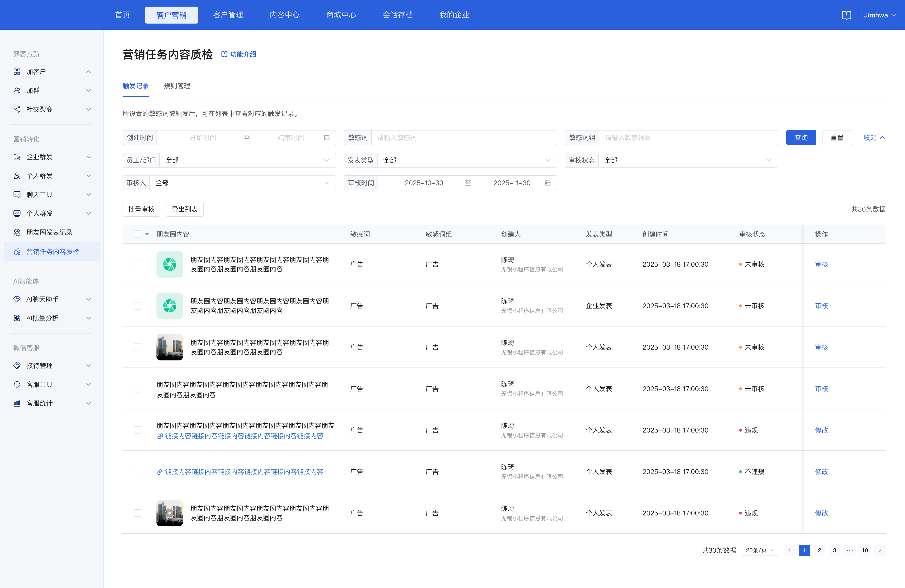The height and width of the screenshot is (588, 905).
Task: Click 修改 in the 不违规 row
Action: (x=821, y=472)
